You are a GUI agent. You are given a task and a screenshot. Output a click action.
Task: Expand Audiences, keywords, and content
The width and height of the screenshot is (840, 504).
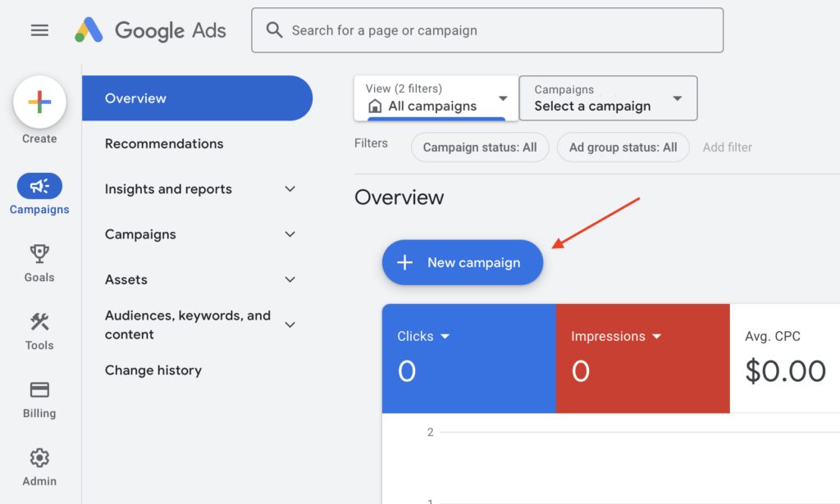(x=188, y=325)
